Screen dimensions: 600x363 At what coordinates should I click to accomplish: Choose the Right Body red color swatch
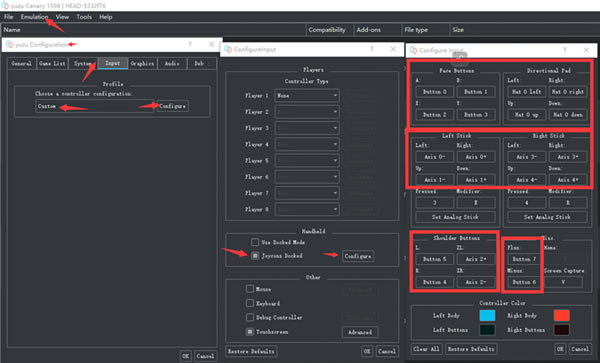(x=561, y=316)
